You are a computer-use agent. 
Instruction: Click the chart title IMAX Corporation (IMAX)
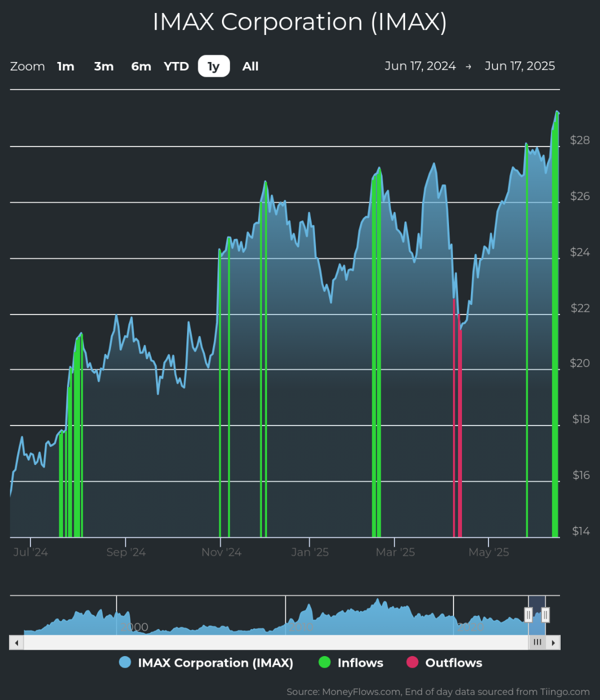[300, 23]
